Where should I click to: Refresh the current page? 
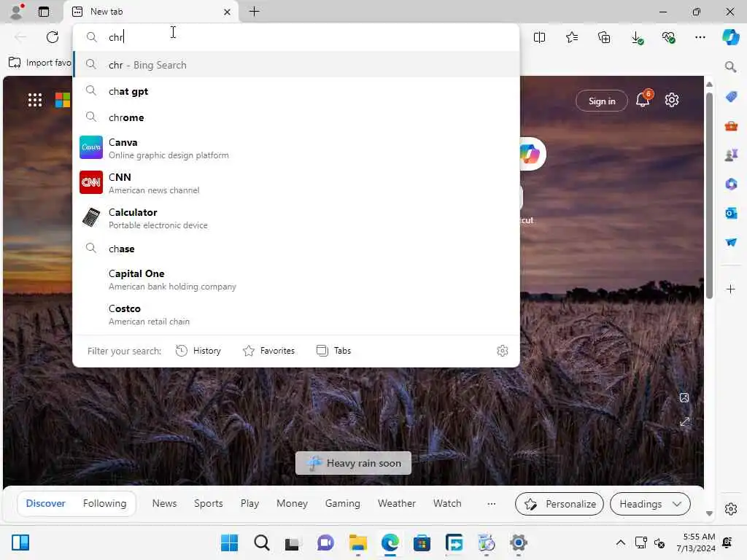coord(53,37)
